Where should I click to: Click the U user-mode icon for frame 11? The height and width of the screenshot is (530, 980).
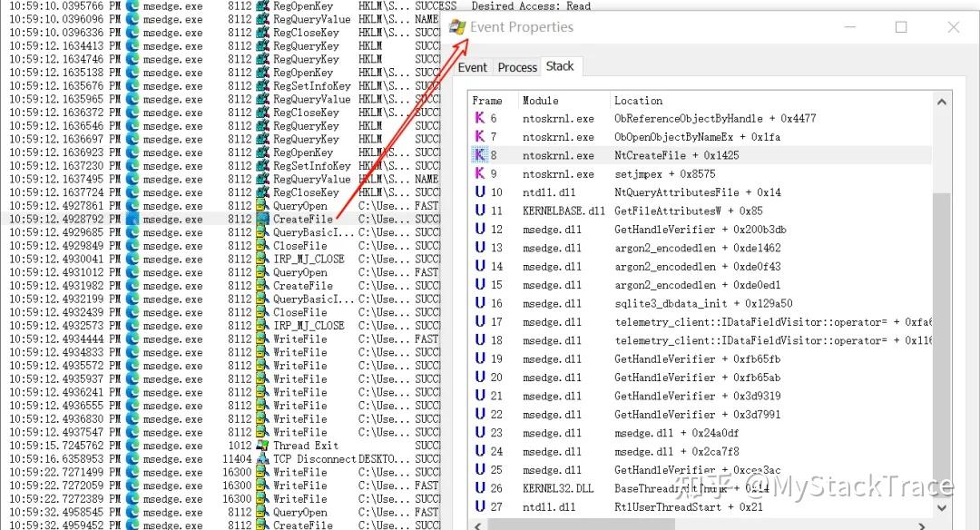tap(480, 211)
